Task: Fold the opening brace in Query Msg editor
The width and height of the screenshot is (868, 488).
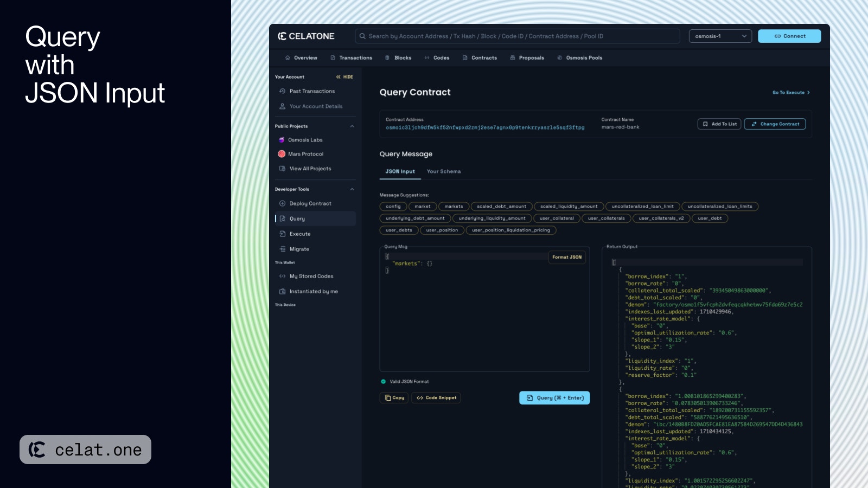Action: coord(387,256)
